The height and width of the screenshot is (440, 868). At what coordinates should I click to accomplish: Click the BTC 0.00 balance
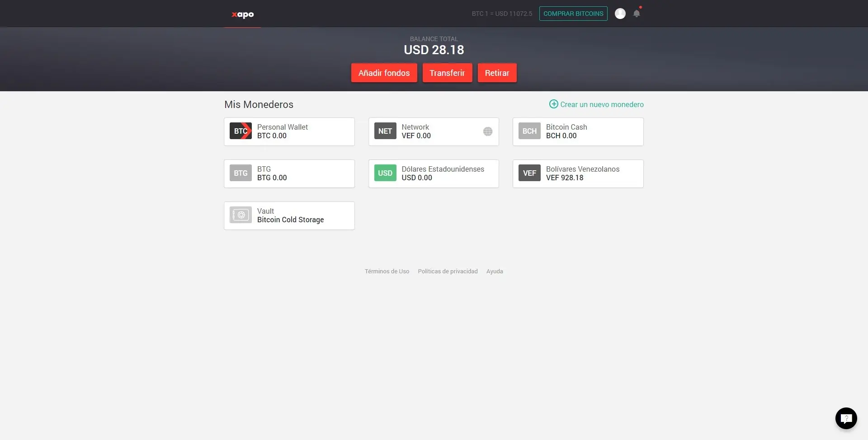[x=272, y=136]
